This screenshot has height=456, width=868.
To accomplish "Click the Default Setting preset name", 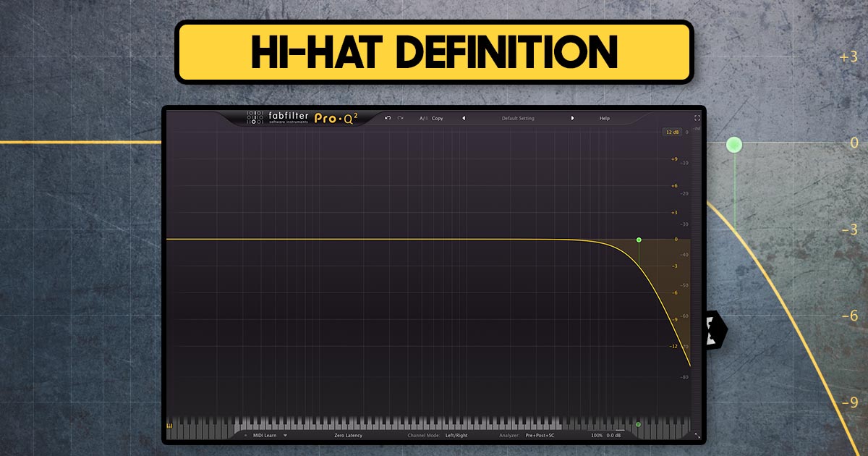I will point(517,118).
